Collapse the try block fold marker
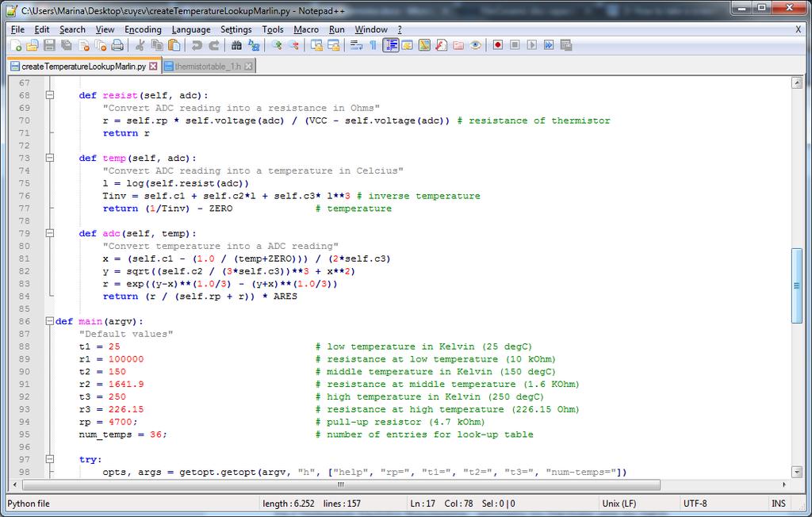The image size is (812, 517). [50, 459]
